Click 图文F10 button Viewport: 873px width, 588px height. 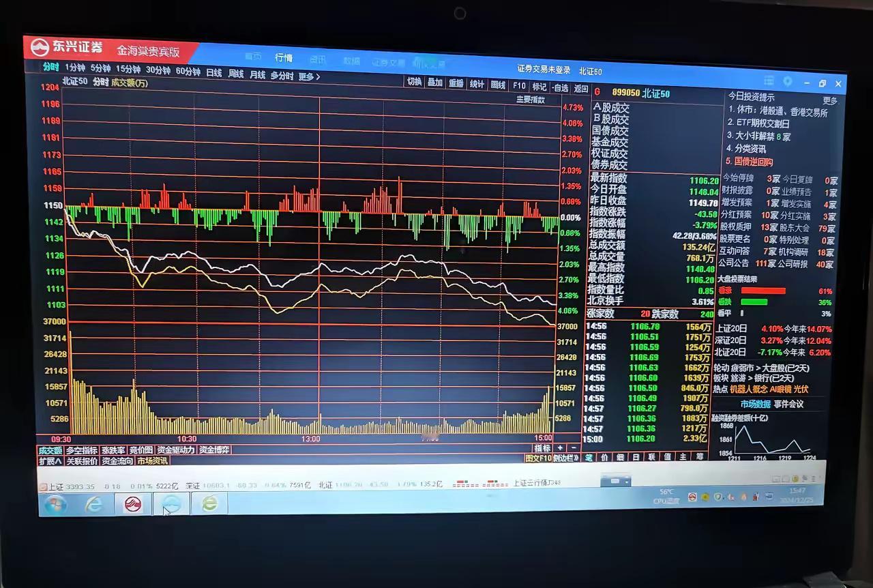pos(537,458)
